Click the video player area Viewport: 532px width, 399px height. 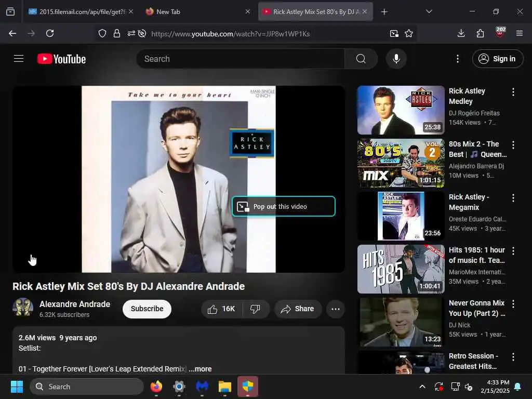[179, 179]
